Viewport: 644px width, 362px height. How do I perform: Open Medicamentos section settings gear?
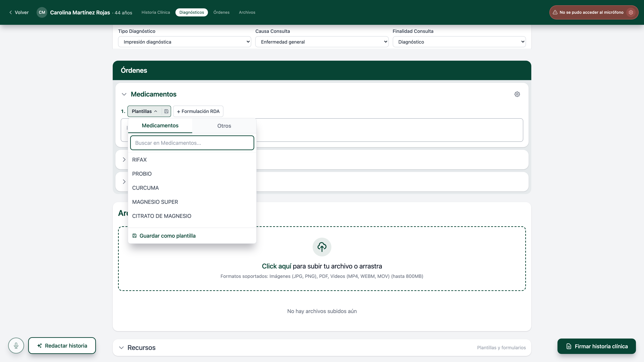coord(517,94)
